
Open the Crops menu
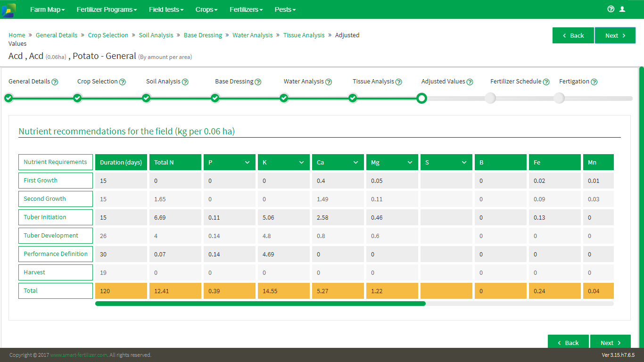pos(206,9)
